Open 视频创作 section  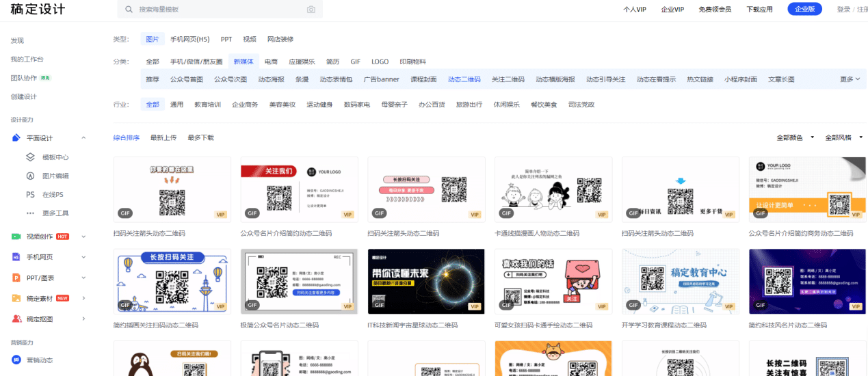point(40,237)
